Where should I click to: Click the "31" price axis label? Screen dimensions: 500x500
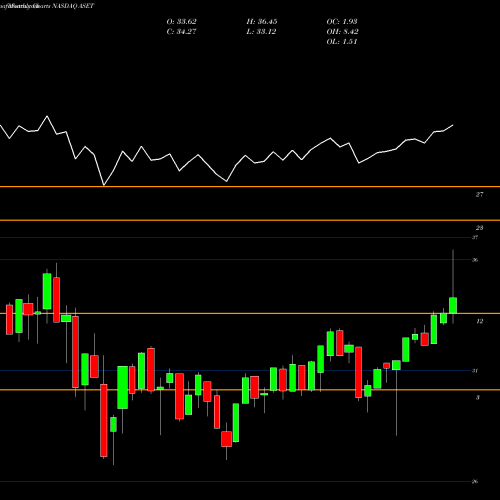pyautogui.click(x=475, y=371)
